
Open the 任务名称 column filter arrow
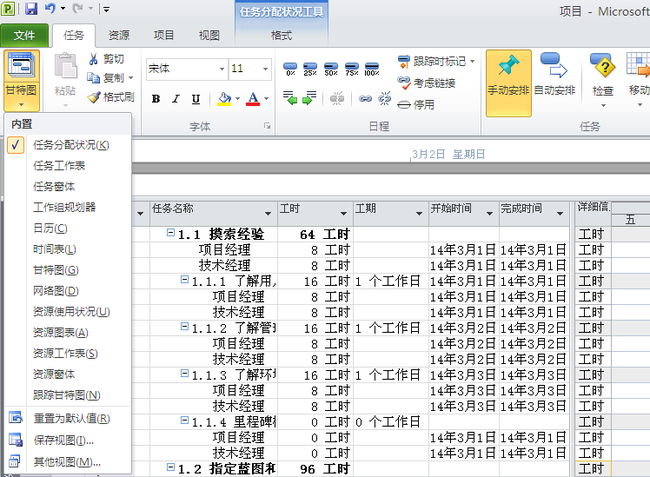tap(268, 213)
